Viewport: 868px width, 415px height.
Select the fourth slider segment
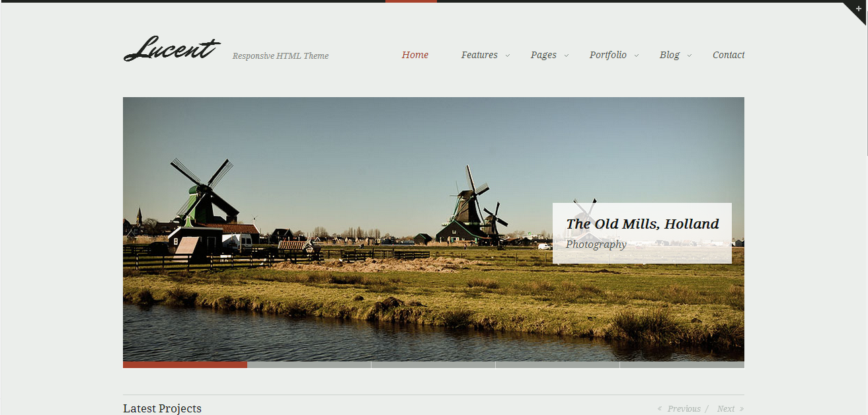(558, 365)
